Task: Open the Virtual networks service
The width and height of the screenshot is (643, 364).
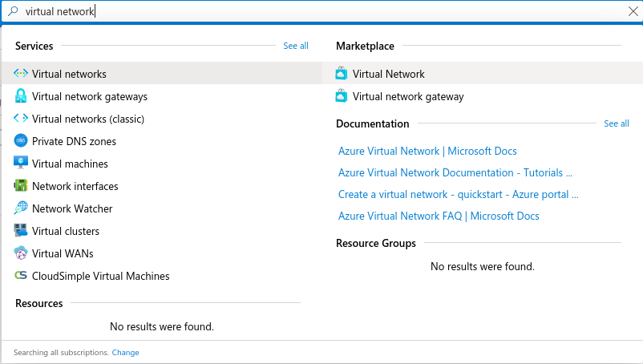Action: click(162, 74)
